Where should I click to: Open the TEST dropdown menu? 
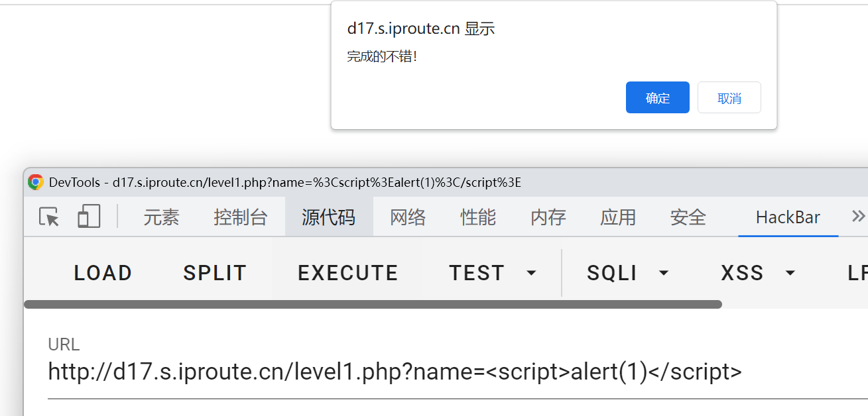pyautogui.click(x=491, y=272)
